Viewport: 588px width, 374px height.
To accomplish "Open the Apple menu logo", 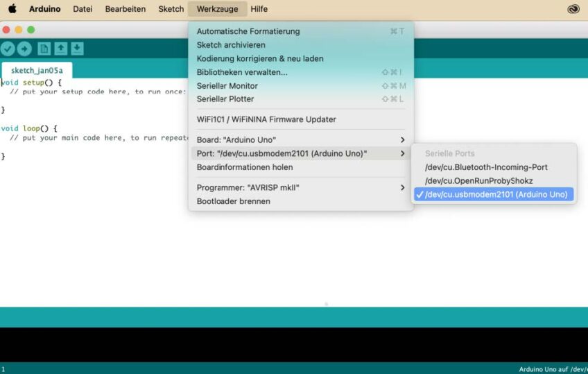I will pyautogui.click(x=12, y=9).
